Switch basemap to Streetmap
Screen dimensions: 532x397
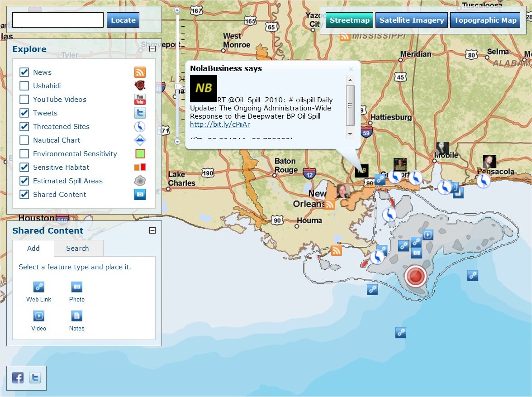pos(349,20)
